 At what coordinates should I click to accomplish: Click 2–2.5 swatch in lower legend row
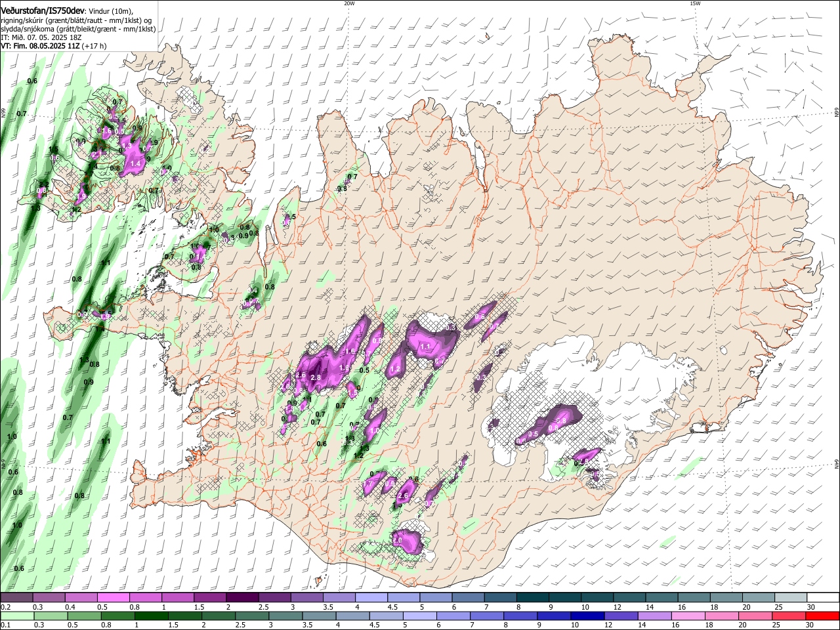pyautogui.click(x=218, y=616)
